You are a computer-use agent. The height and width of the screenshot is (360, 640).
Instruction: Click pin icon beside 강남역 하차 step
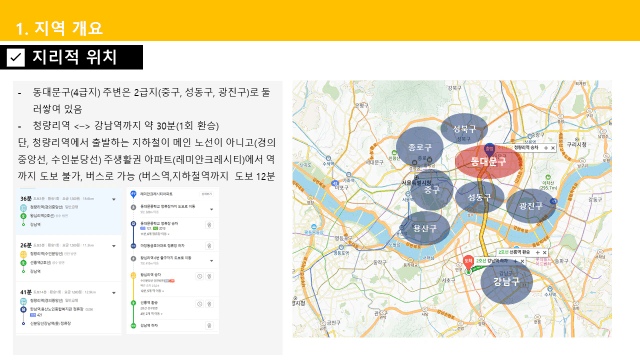click(209, 325)
